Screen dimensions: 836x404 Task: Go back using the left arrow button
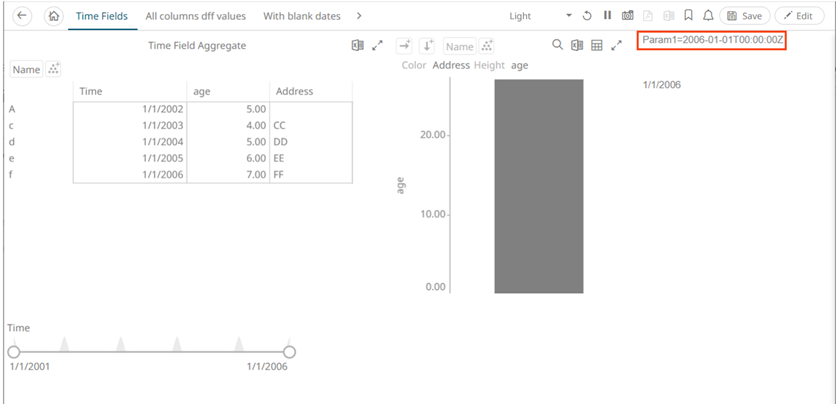coord(22,15)
